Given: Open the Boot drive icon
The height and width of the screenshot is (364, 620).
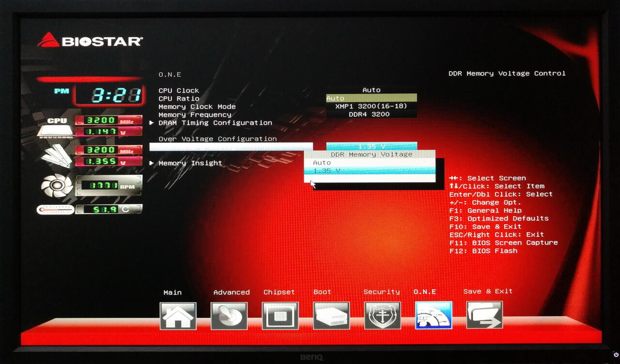Looking at the screenshot, I should [331, 316].
